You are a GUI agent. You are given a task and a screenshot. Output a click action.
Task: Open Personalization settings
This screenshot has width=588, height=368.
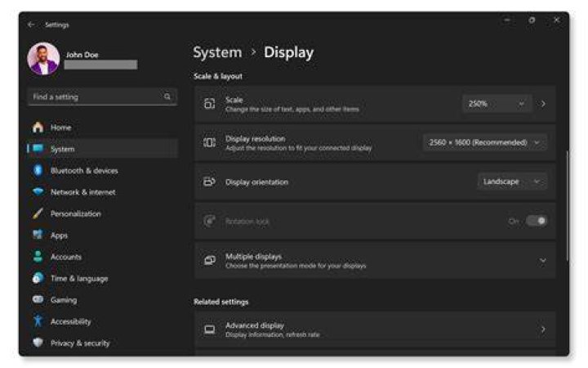102,214
